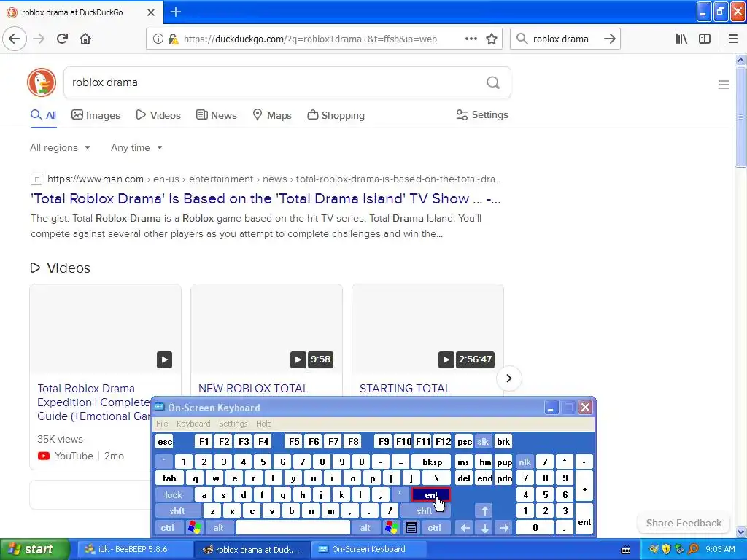Open page actions three-dot menu

pos(471,39)
